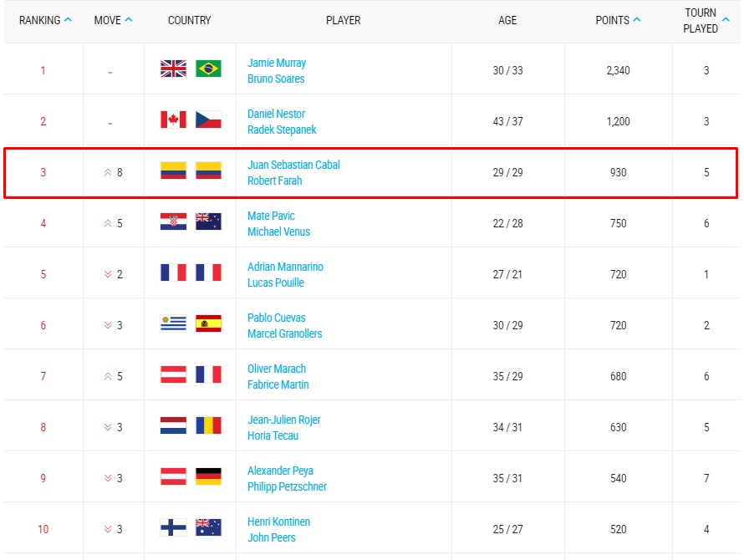Click the Romania flag icon

208,425
